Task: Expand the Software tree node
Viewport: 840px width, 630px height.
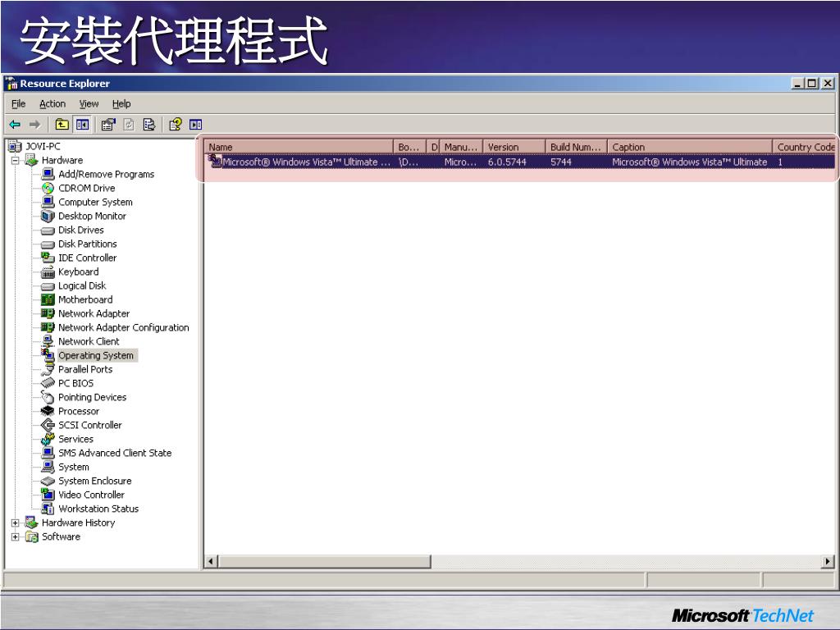Action: 15,536
